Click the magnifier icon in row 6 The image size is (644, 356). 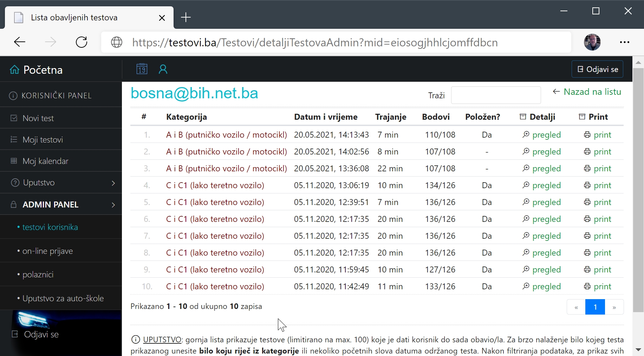click(526, 219)
